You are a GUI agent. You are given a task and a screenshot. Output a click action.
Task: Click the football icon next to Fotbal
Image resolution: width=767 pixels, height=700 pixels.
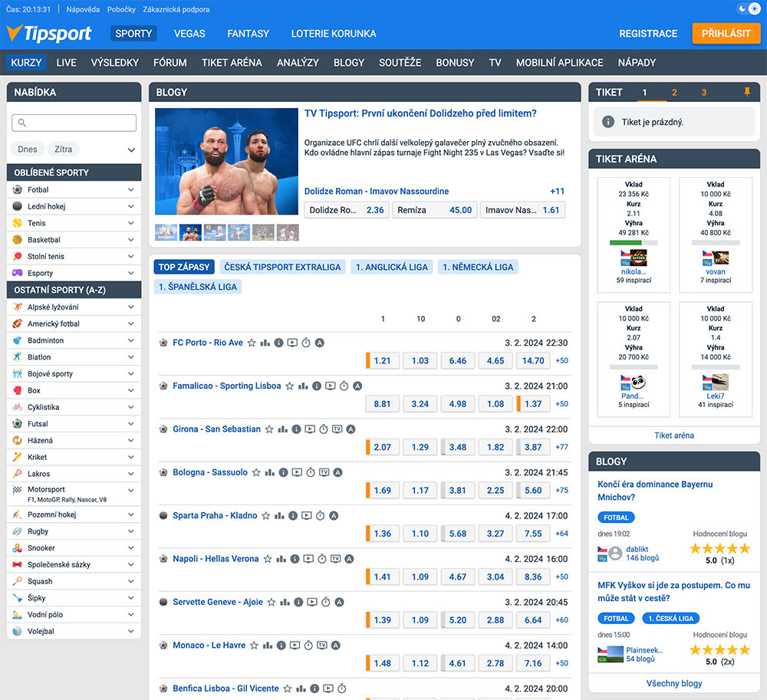tap(17, 189)
